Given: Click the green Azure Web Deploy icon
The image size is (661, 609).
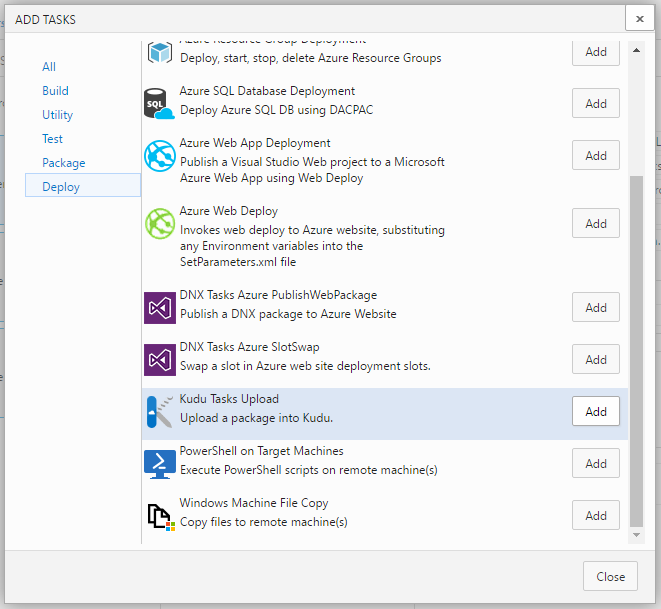Looking at the screenshot, I should pyautogui.click(x=160, y=223).
